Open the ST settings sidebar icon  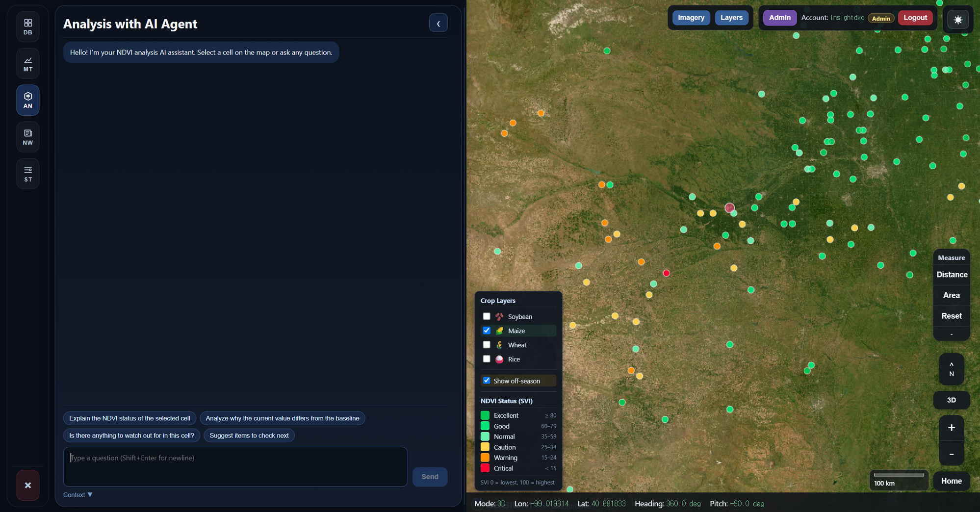pos(28,174)
